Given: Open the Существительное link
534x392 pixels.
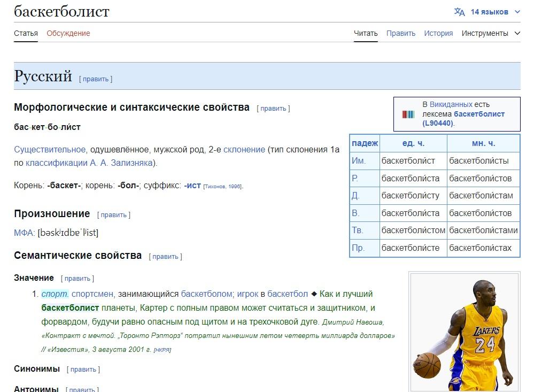Looking at the screenshot, I should tap(50, 149).
